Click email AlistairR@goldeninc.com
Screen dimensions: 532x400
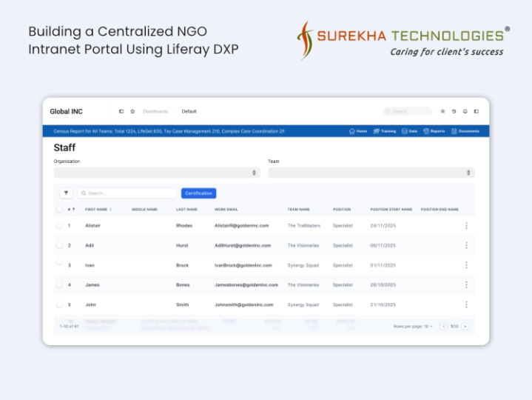(241, 225)
